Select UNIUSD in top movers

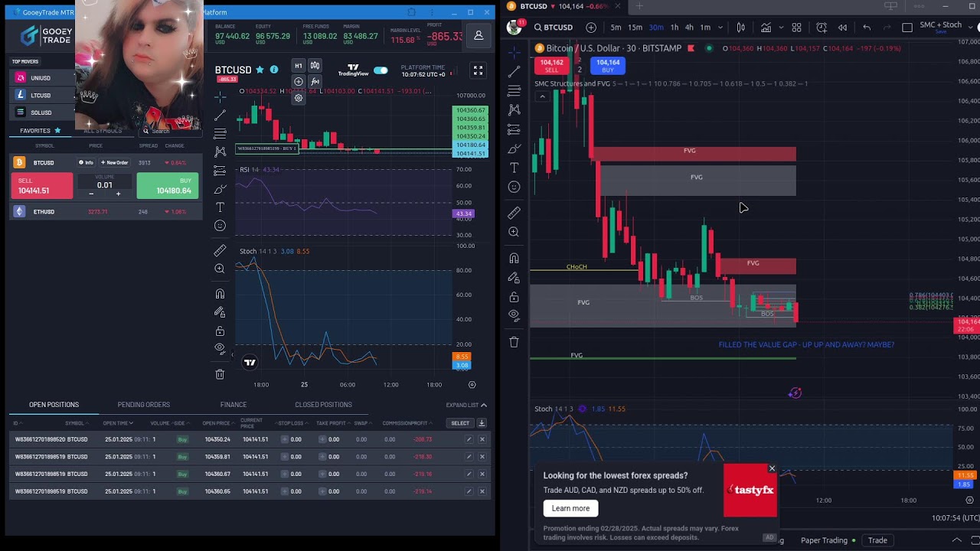click(41, 78)
